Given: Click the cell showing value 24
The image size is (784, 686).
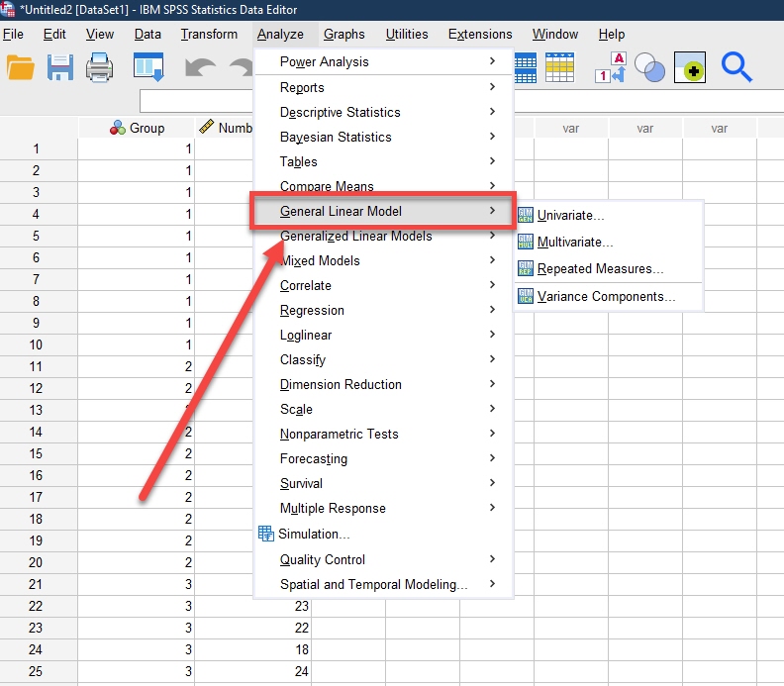Looking at the screenshot, I should pos(252,671).
